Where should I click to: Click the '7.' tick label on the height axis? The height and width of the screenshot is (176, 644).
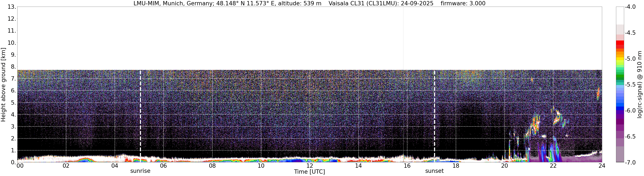13,79
